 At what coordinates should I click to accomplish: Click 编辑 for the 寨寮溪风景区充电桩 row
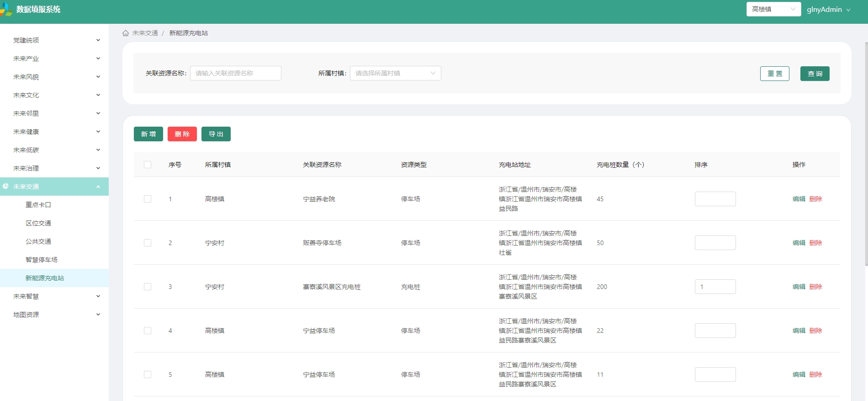click(799, 287)
